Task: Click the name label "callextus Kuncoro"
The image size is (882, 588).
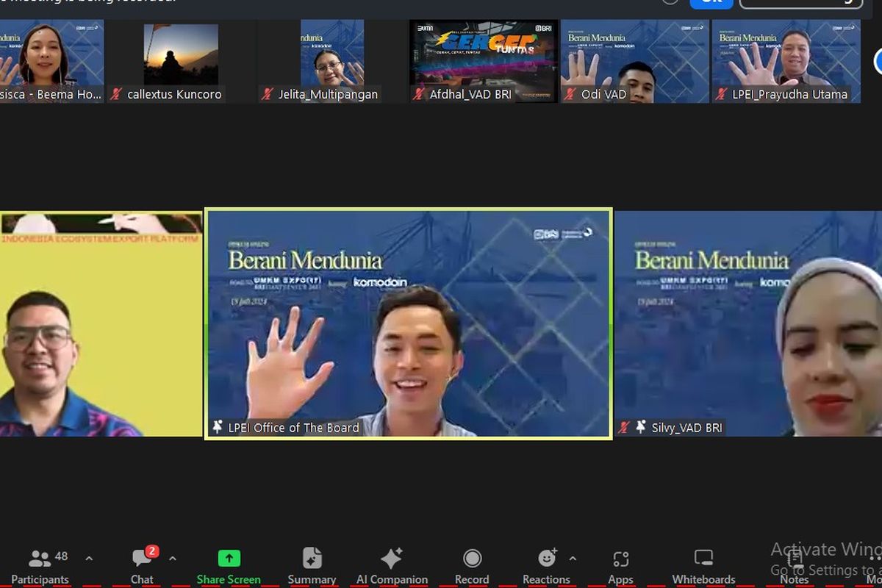Action: click(174, 94)
